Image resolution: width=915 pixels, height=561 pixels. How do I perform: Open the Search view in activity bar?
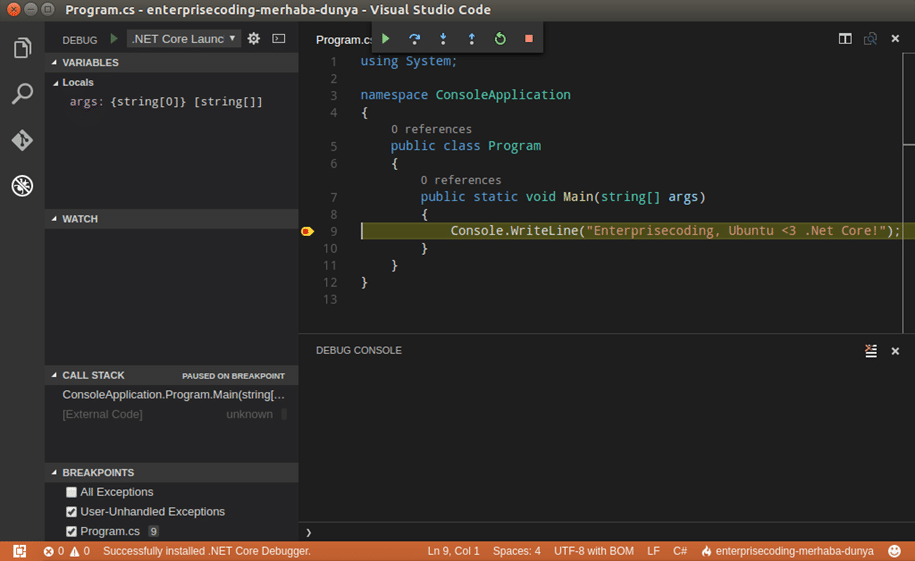pos(22,93)
